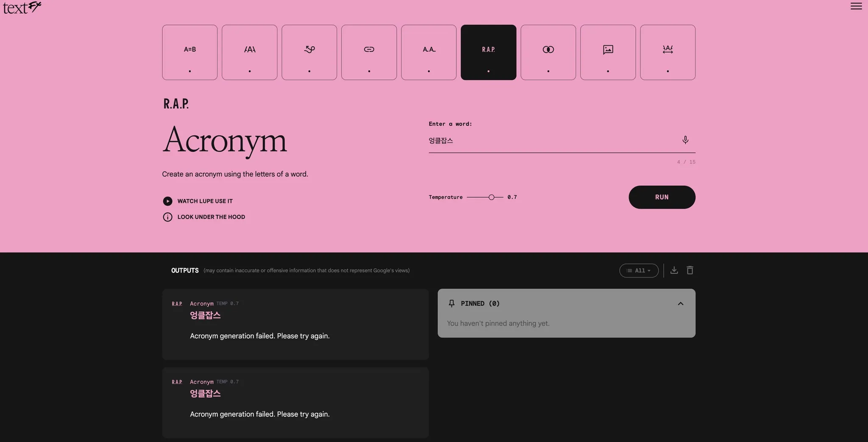Focus the Enter a word field

pos(551,141)
